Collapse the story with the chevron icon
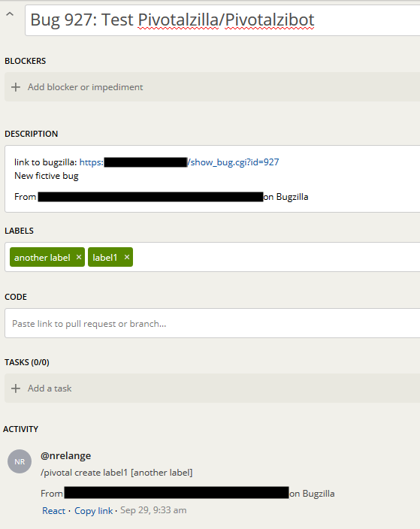This screenshot has height=529, width=420. pyautogui.click(x=10, y=14)
